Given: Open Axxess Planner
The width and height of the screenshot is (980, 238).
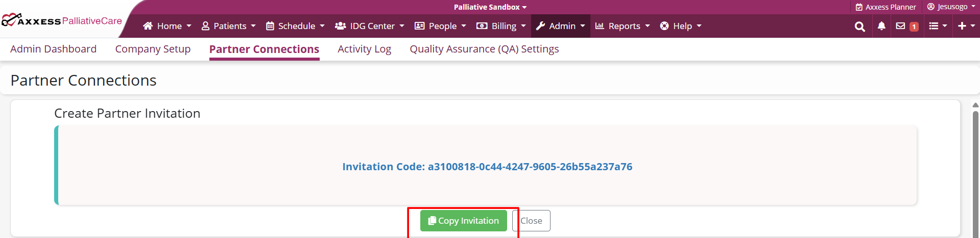Looking at the screenshot, I should coord(886,7).
